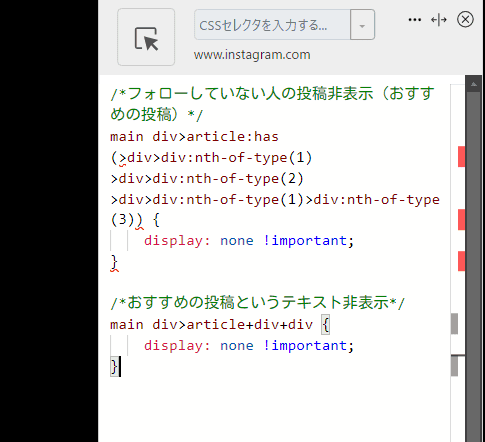Click the second 'display: none !important;' line
The height and width of the screenshot is (442, 485).
249,346
